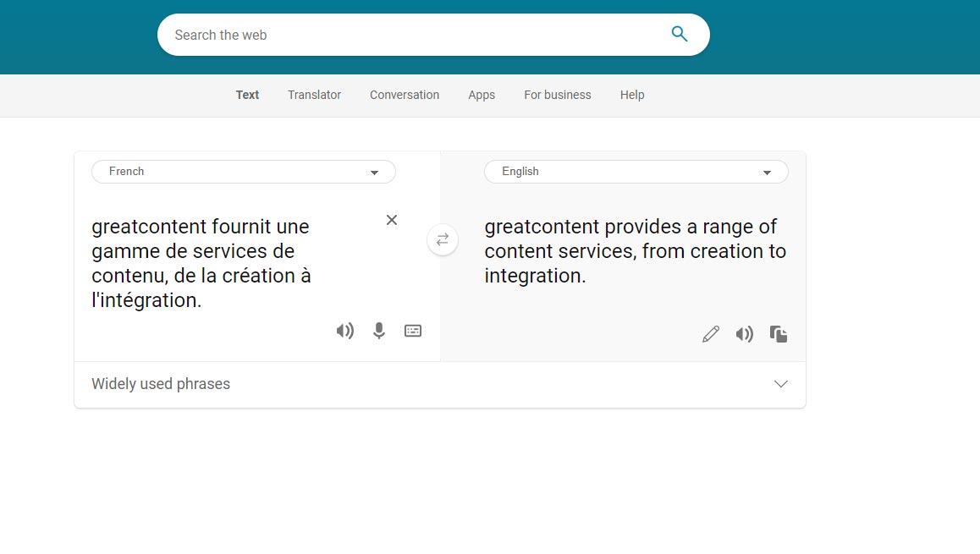Click the English translation output text
Screen dimensions: 980x554
635,251
